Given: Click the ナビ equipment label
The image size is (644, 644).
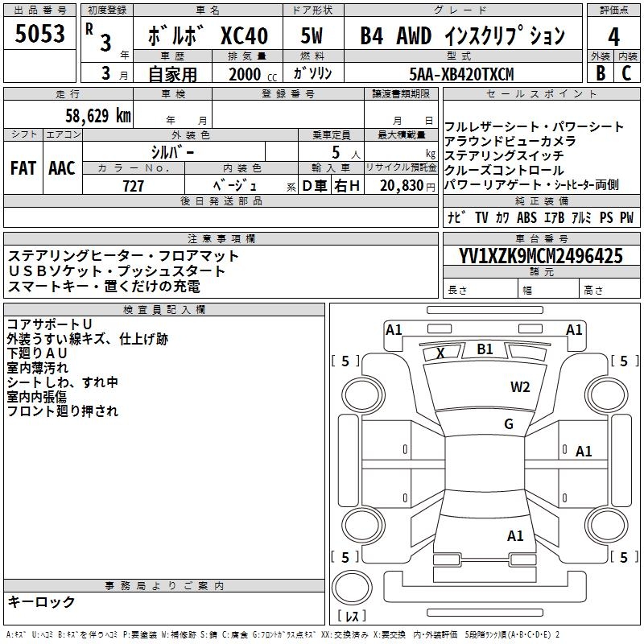Looking at the screenshot, I should point(456,217).
